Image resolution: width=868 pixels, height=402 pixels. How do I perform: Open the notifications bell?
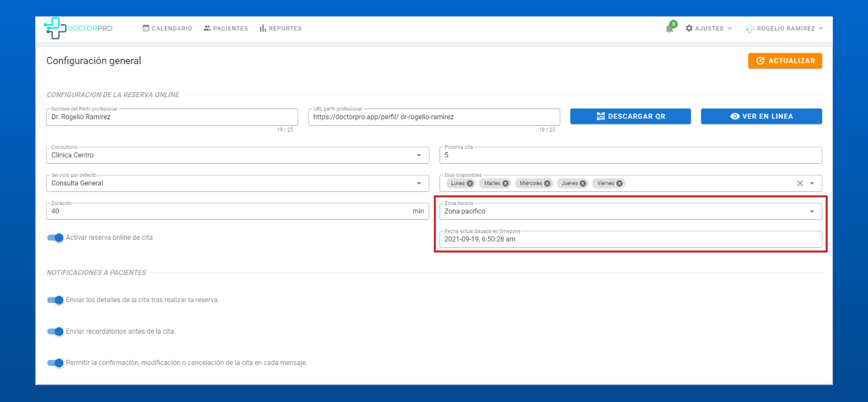pyautogui.click(x=669, y=29)
